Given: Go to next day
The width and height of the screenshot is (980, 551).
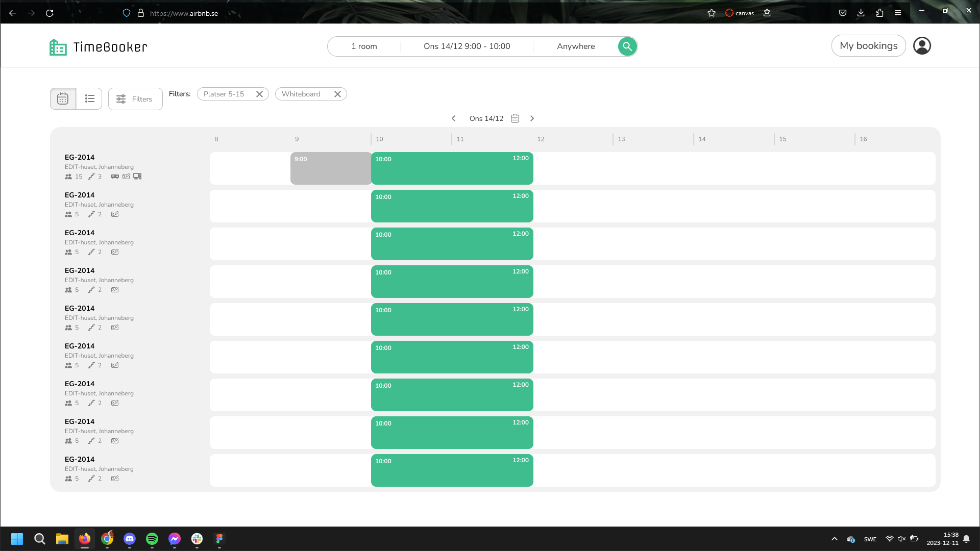Looking at the screenshot, I should point(532,118).
